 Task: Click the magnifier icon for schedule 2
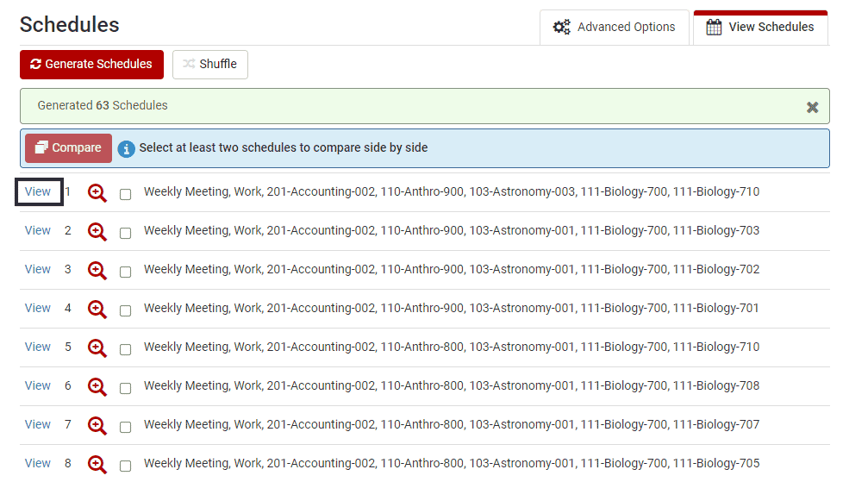pyautogui.click(x=97, y=232)
